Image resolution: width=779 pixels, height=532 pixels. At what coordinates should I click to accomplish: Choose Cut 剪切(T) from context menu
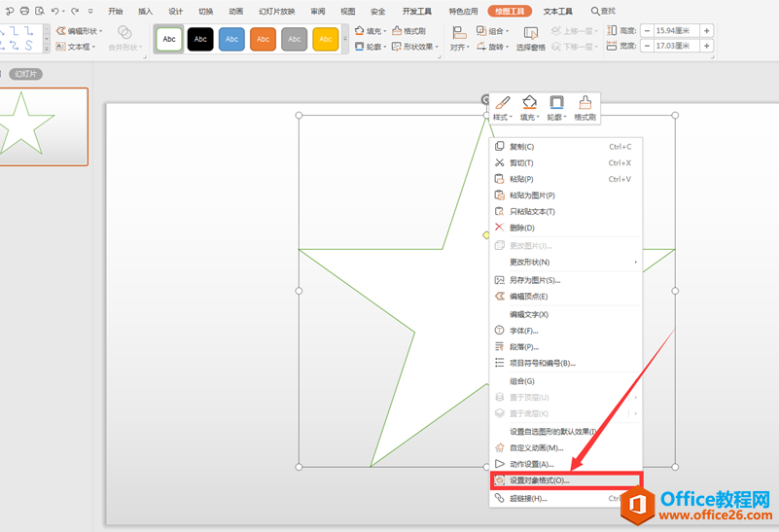pos(521,163)
